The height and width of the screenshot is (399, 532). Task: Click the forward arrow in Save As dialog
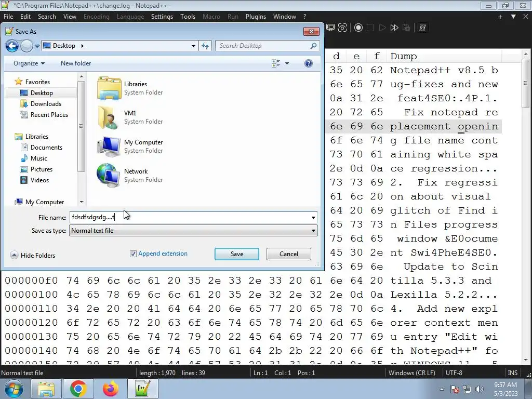point(26,46)
